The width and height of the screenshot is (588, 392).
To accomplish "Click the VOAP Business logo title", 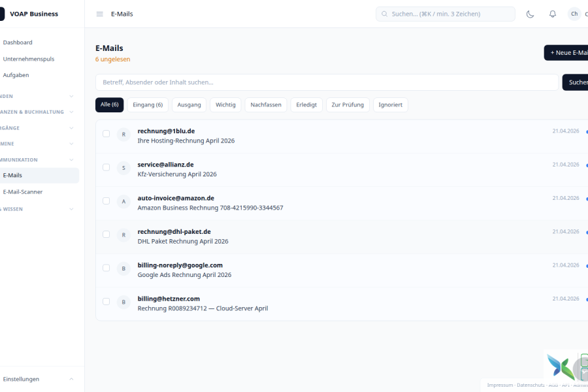I will click(34, 14).
